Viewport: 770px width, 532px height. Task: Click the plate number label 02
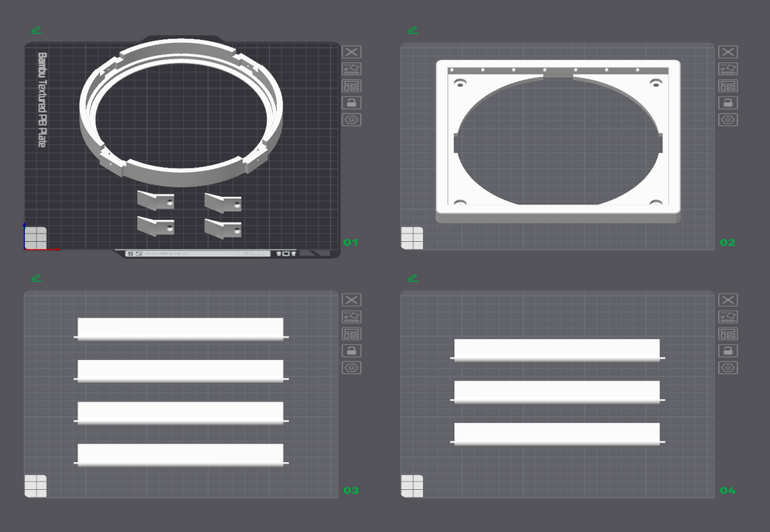pos(727,243)
